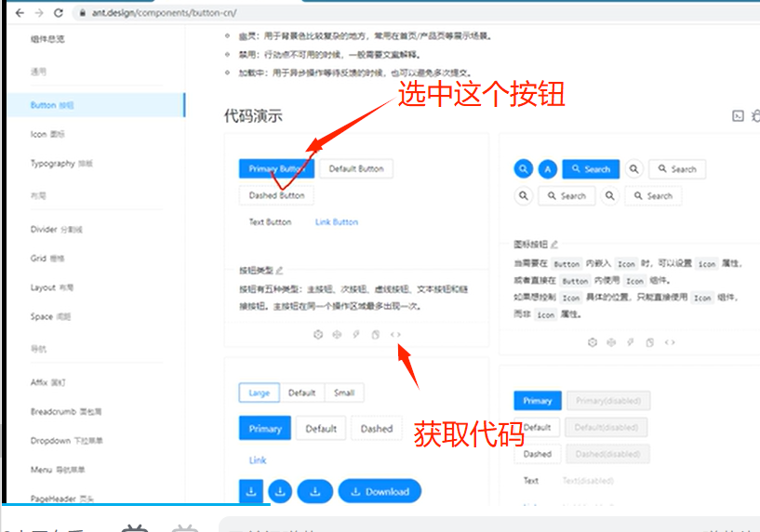Open Typography component in sidebar

click(61, 164)
